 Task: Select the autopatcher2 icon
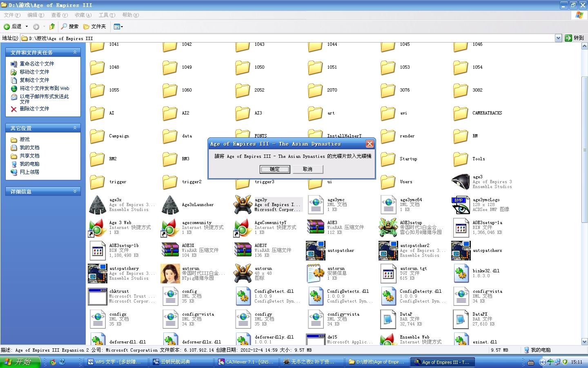tap(388, 251)
